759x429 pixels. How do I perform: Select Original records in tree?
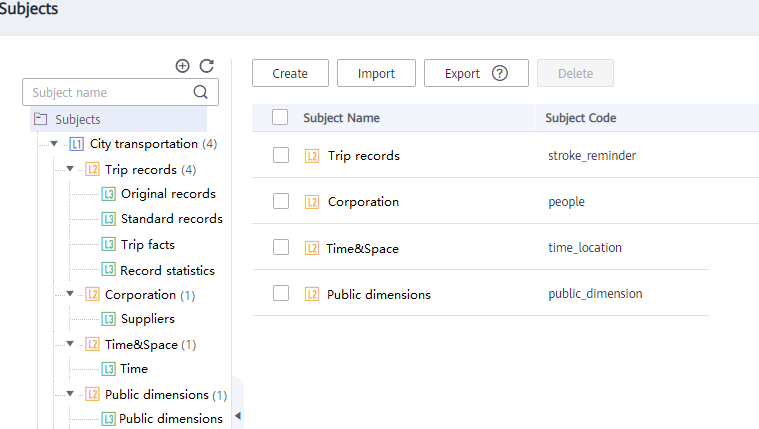tap(168, 194)
